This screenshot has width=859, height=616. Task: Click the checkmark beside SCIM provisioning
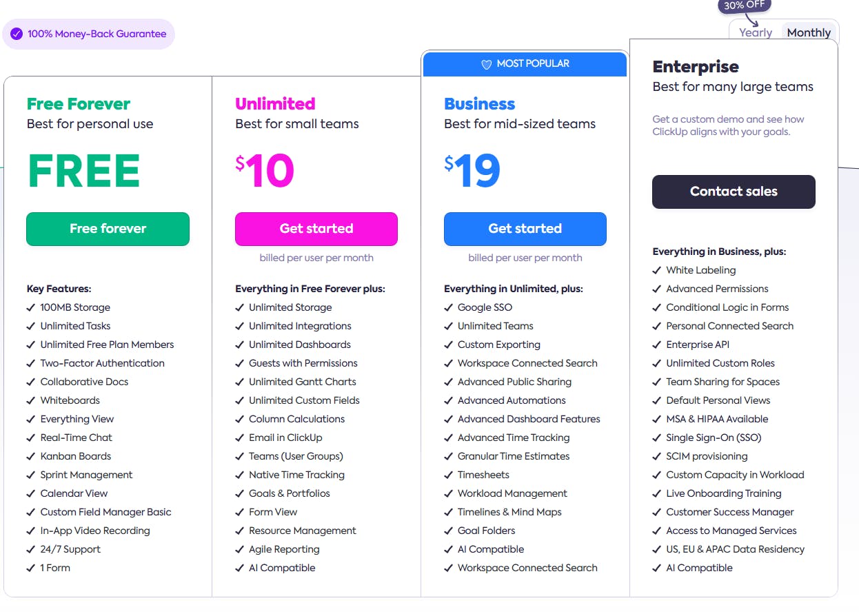pyautogui.click(x=656, y=456)
